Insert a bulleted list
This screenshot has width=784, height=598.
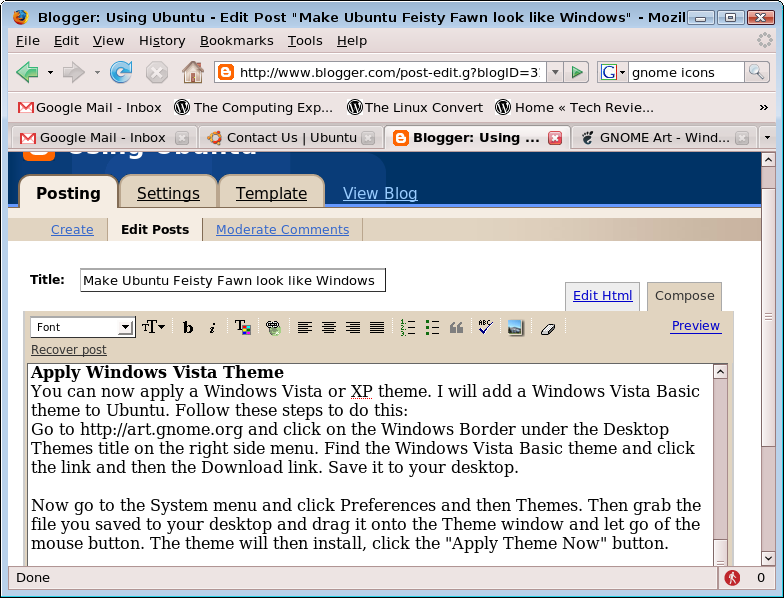pyautogui.click(x=432, y=328)
